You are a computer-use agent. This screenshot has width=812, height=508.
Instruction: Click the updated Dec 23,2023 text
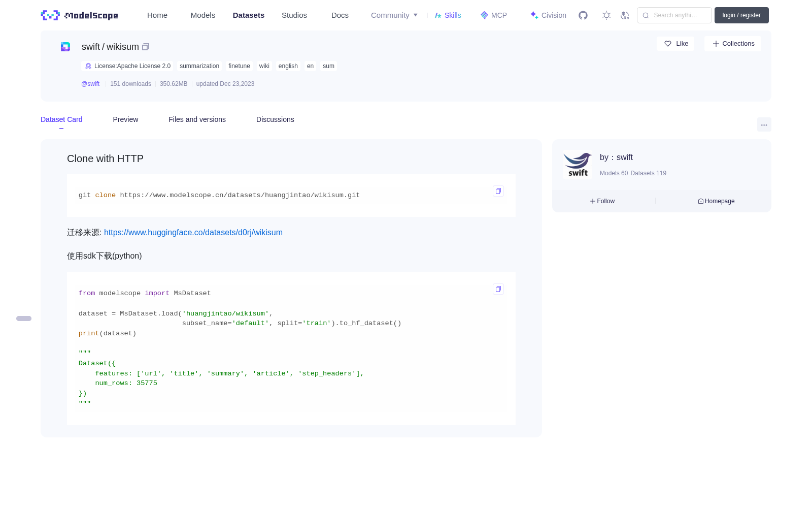click(225, 84)
